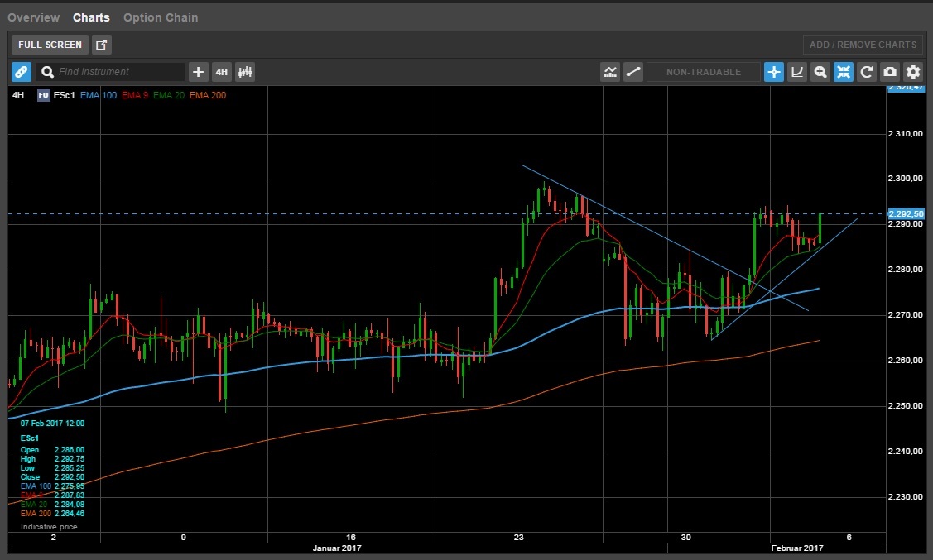Viewport: 933px width, 560px height.
Task: Click the 23 date axis label
Action: tap(519, 537)
